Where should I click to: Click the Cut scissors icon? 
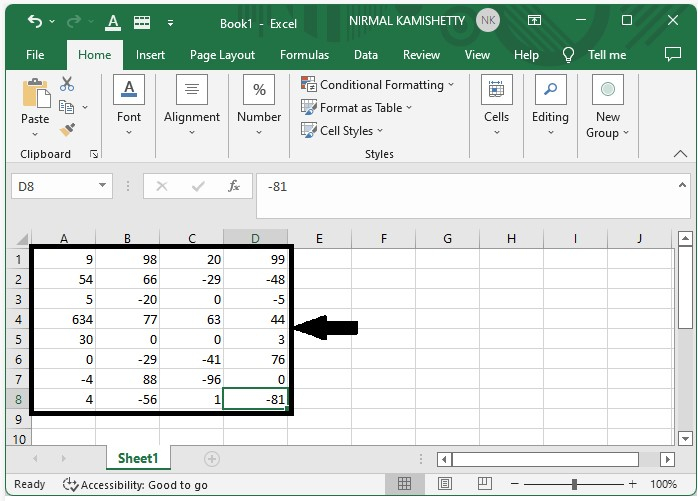[67, 85]
